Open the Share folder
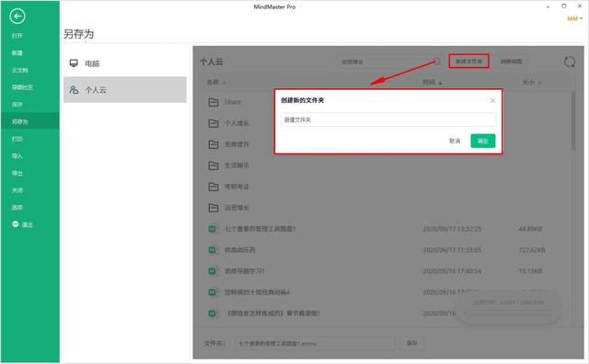 (x=233, y=102)
